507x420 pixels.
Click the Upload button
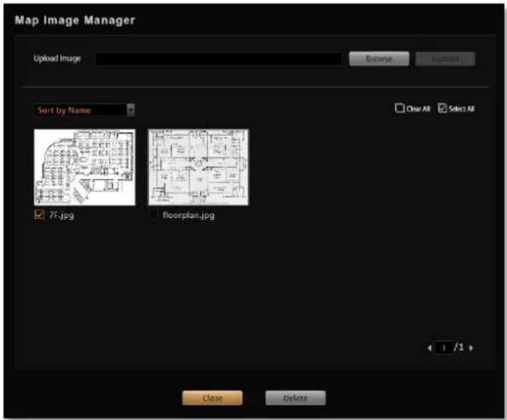coord(445,59)
